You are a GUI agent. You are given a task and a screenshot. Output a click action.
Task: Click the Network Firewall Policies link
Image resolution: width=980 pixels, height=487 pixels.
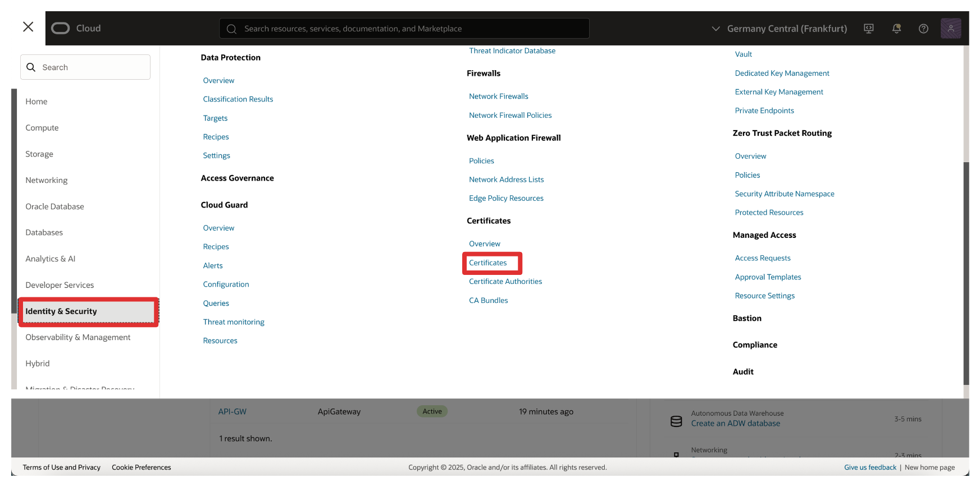510,115
